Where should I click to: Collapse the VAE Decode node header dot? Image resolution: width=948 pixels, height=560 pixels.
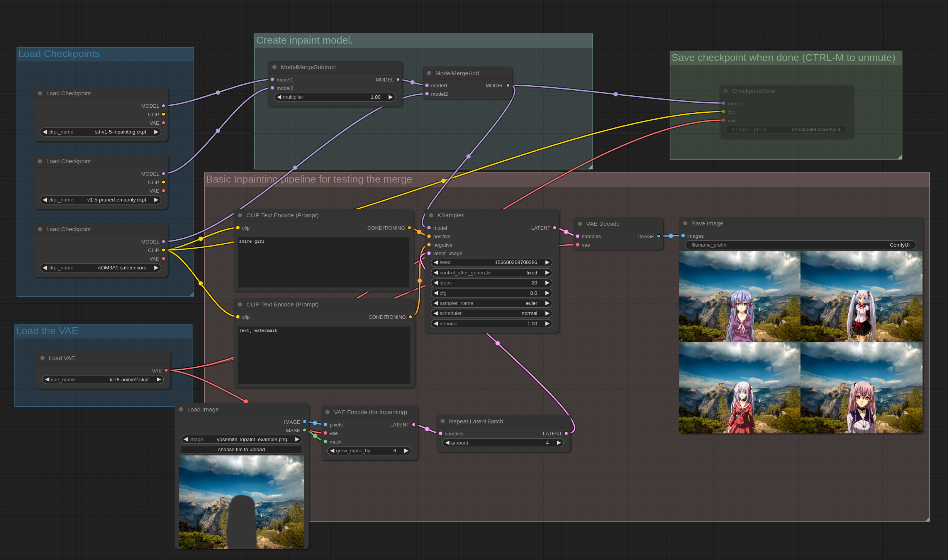pos(580,224)
